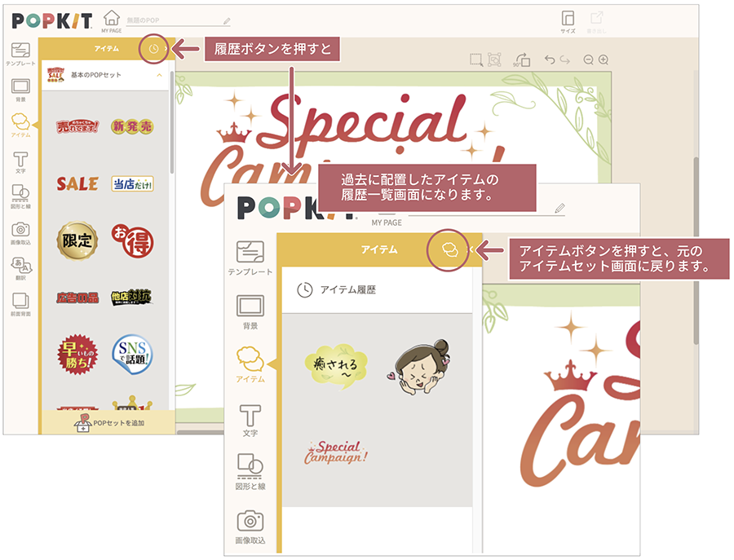The width and height of the screenshot is (734, 560).
Task: Undo with the back-arrow icon
Action: (550, 59)
